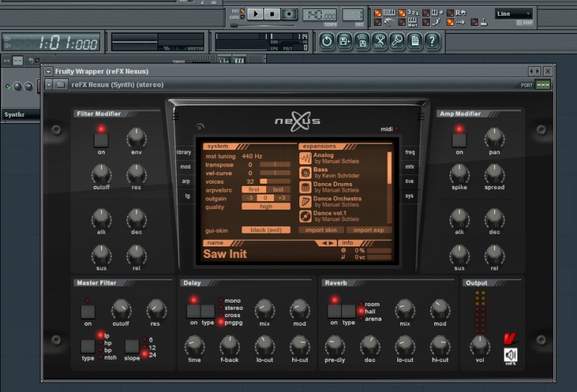Click the import skin button
Viewport: 577px width, 392px height.
[x=321, y=230]
